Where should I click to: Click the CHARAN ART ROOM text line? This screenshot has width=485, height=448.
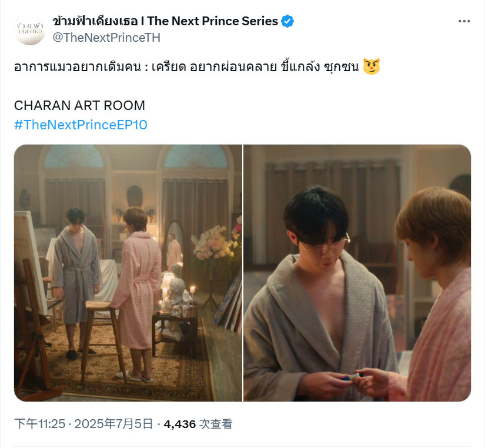pyautogui.click(x=79, y=105)
